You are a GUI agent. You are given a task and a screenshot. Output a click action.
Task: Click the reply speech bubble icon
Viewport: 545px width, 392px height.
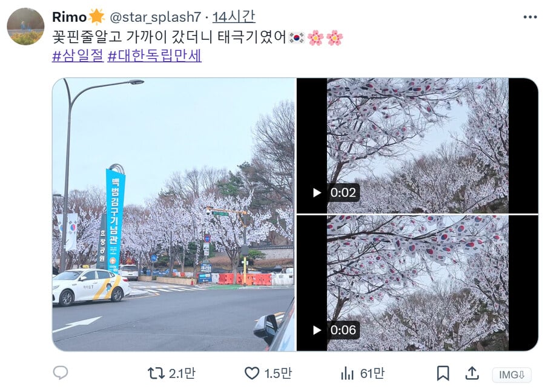[x=61, y=373]
